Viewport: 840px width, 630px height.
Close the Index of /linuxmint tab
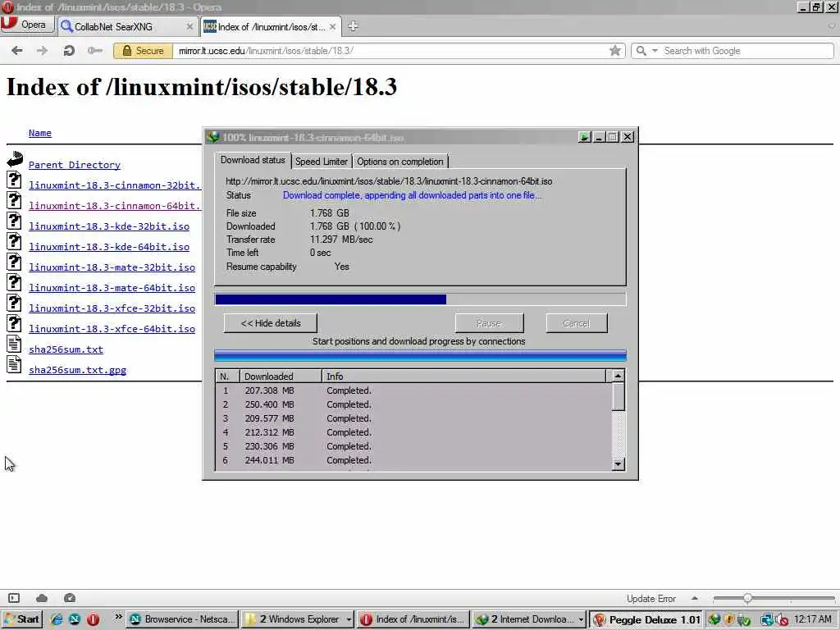(333, 26)
